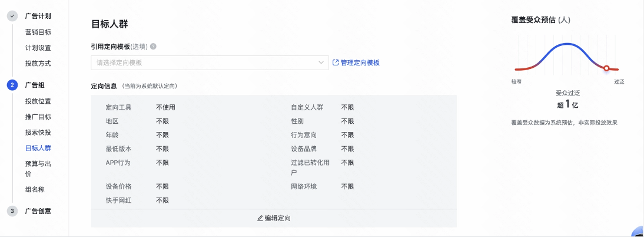
Task: Click the 年龄 label
Action: (112, 135)
